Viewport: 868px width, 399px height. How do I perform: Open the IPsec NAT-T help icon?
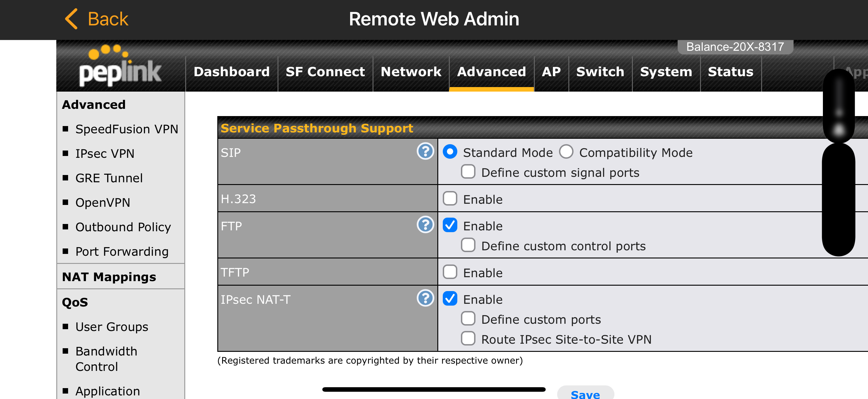point(425,298)
